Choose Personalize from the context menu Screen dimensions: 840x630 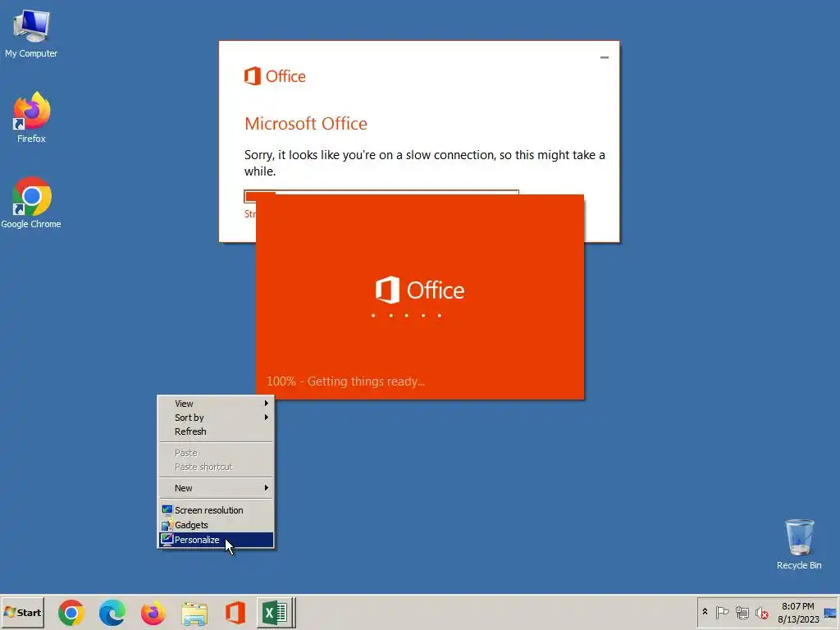217,540
